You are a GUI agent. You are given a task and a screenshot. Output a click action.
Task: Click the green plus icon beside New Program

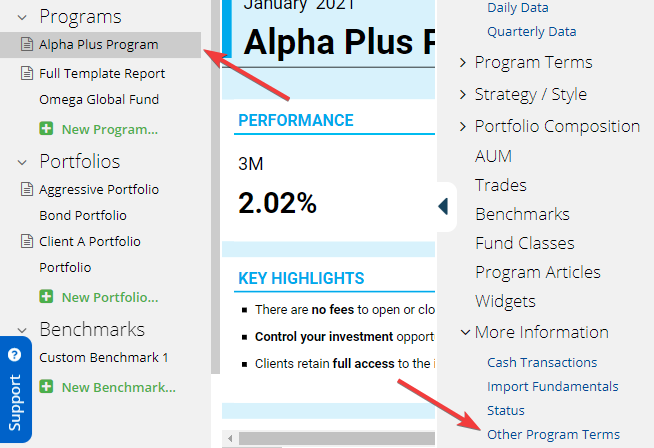coord(46,128)
